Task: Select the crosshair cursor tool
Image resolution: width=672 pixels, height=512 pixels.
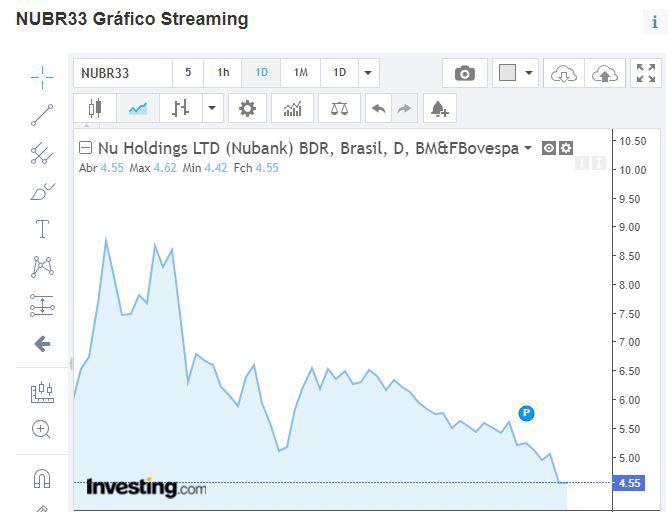Action: pos(42,78)
